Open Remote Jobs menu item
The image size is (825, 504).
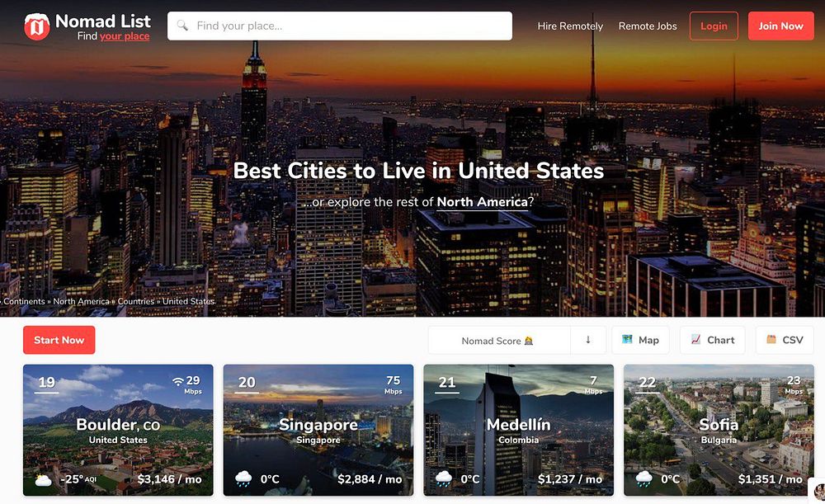pyautogui.click(x=648, y=26)
